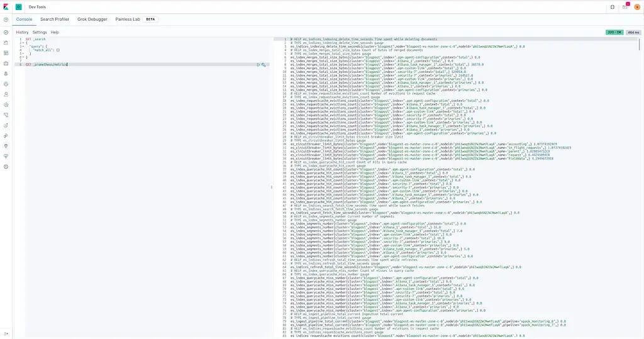This screenshot has height=339, width=644.
Task: Open Maps from the side navigation
Action: (6, 74)
